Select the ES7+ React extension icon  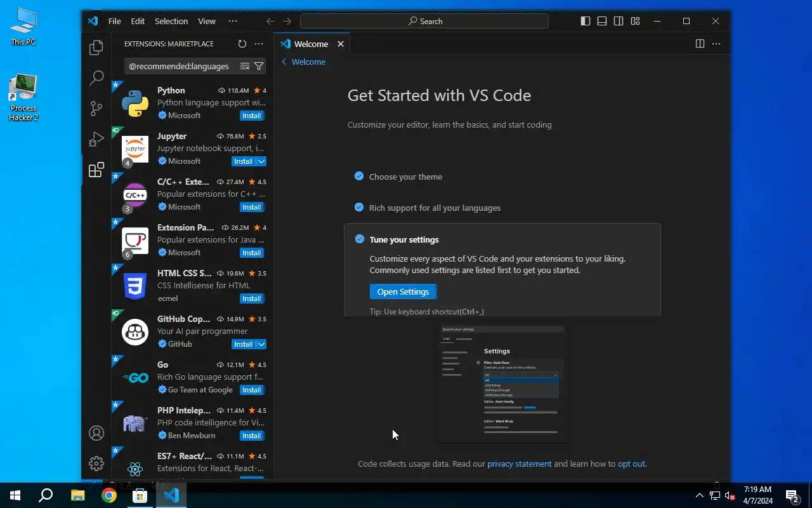coord(135,469)
